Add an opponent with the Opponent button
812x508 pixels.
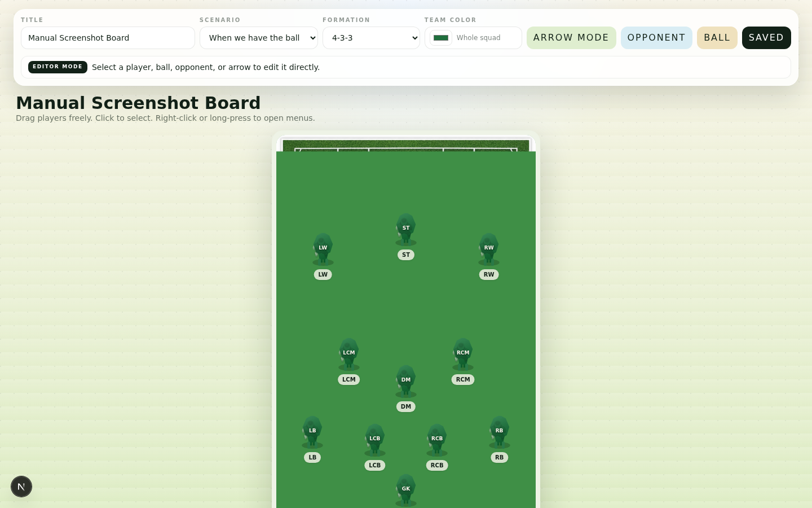[656, 38]
